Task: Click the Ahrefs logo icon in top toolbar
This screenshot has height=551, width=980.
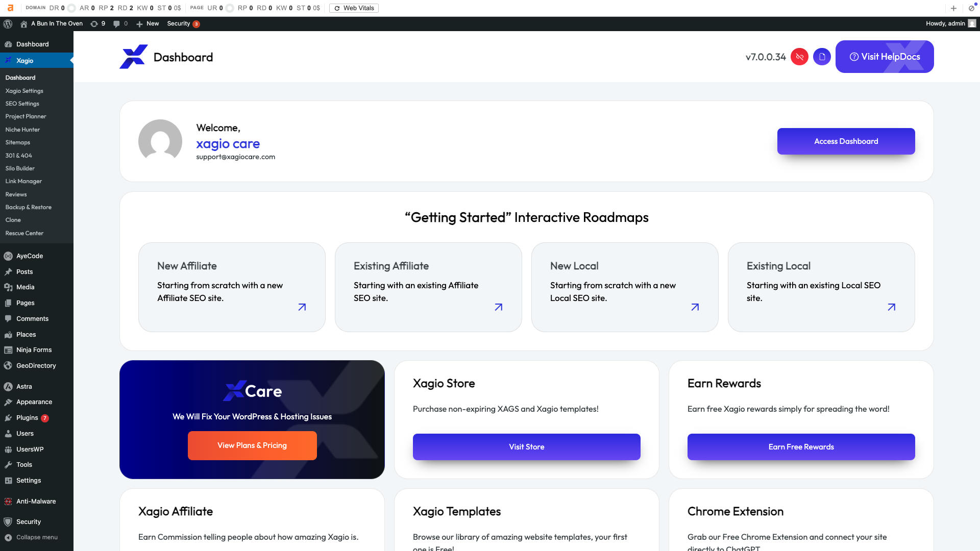Action: click(x=10, y=8)
